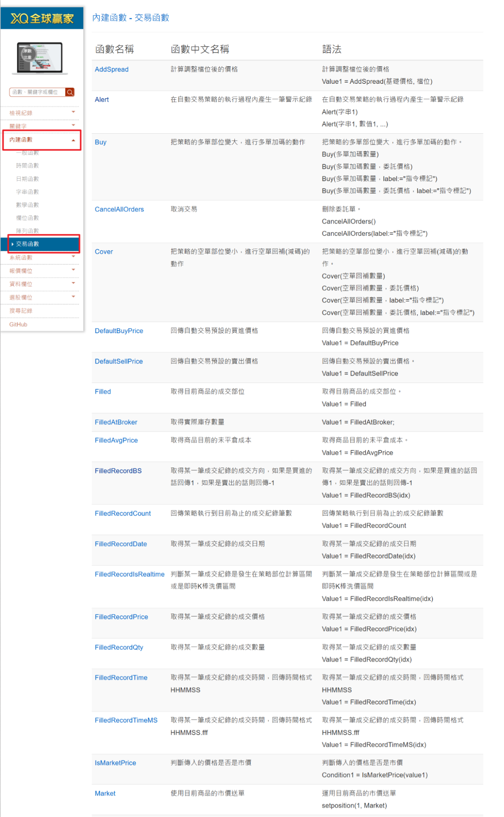Open the IsMarketPrice function link

(x=115, y=763)
